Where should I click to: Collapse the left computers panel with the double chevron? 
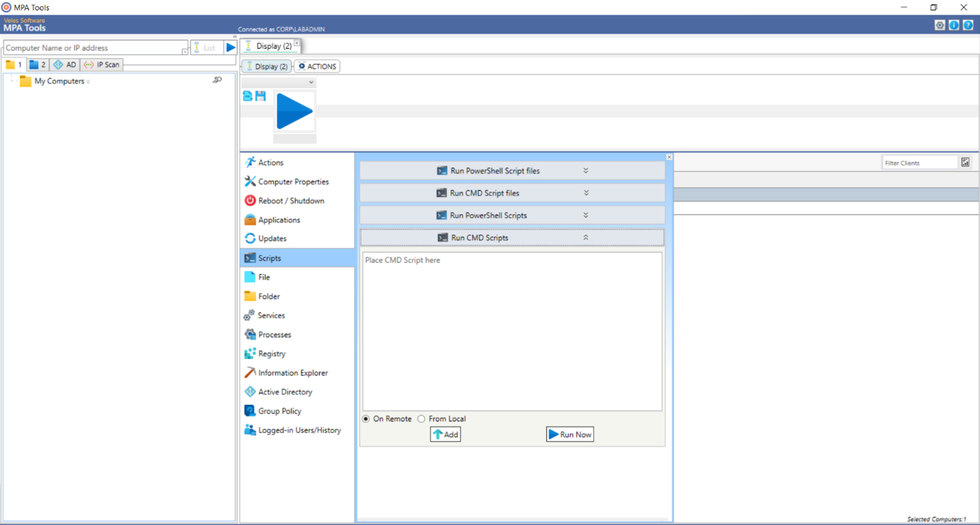click(235, 36)
